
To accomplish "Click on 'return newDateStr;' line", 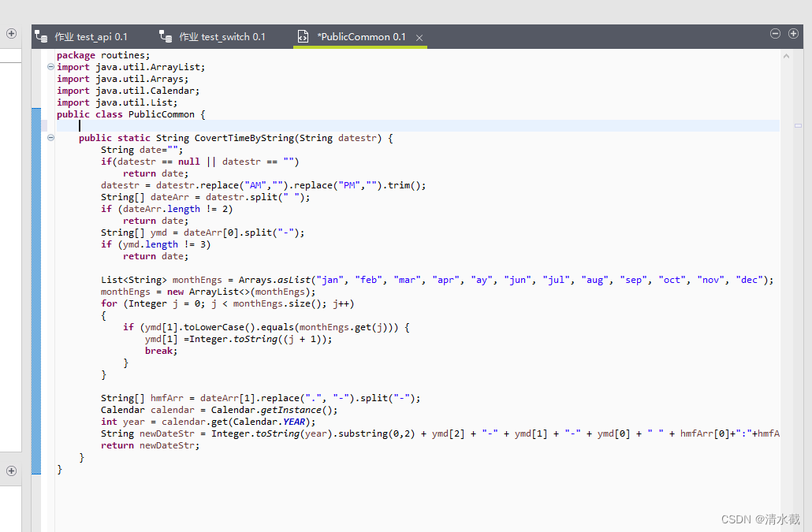I will [x=150, y=445].
